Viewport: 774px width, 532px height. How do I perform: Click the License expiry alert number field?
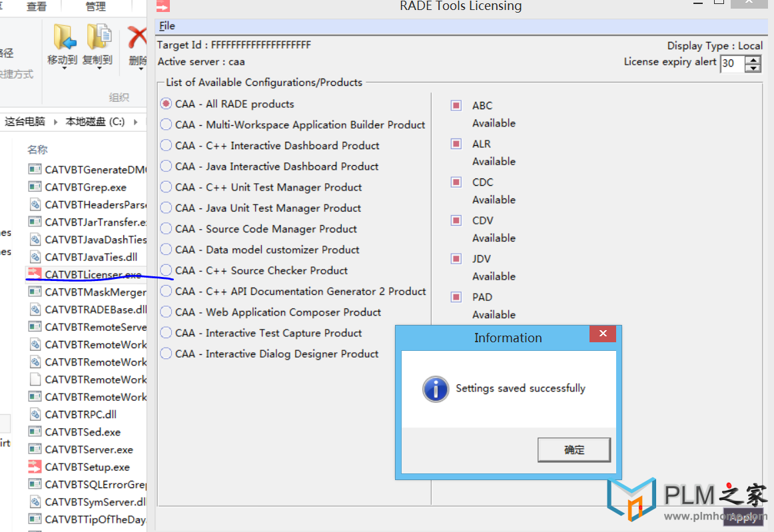733,63
